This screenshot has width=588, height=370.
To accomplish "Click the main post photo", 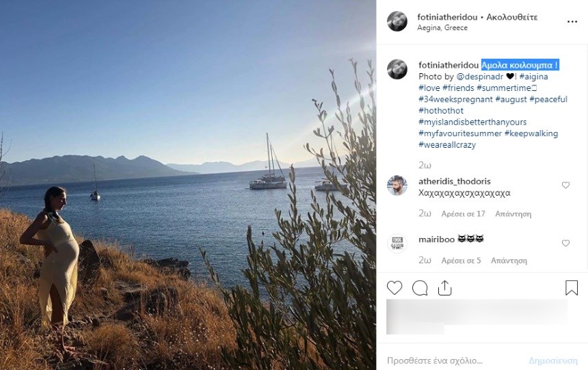I will [188, 185].
